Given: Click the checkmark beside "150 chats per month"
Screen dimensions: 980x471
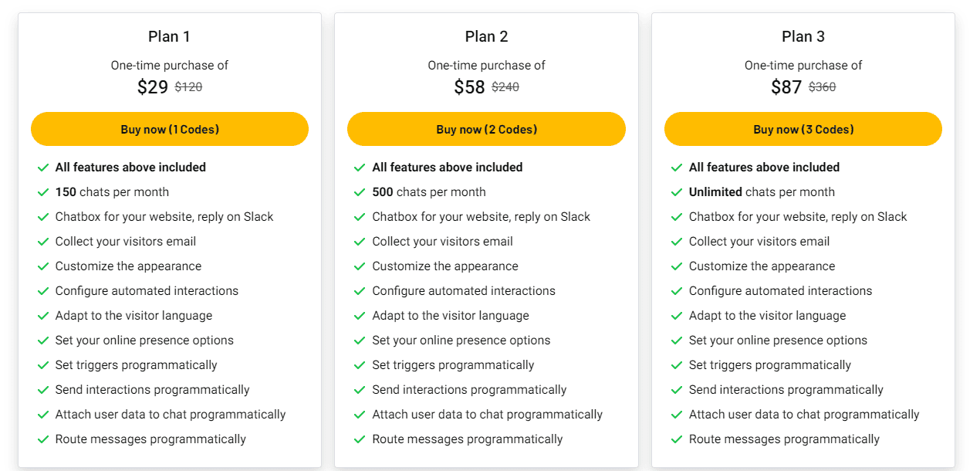Looking at the screenshot, I should (x=44, y=191).
